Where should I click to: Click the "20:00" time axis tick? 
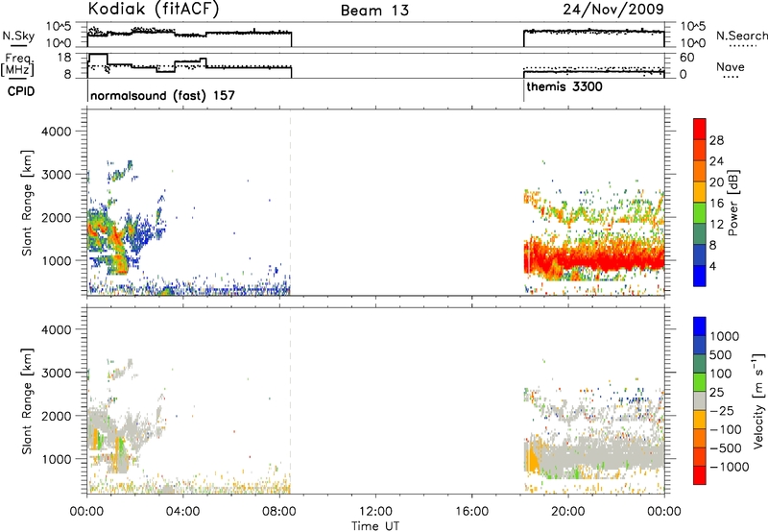[568, 512]
